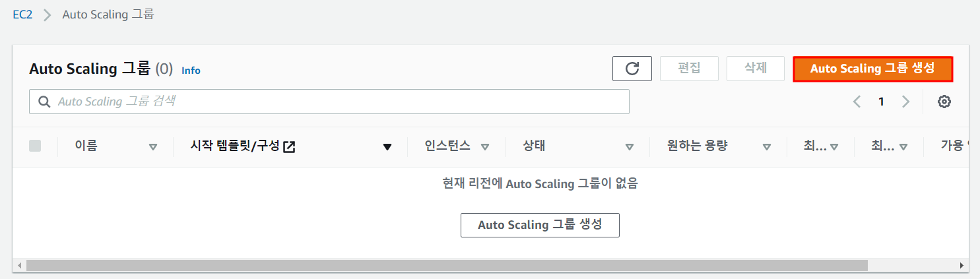Click scrollbar left arrow
Image resolution: width=980 pixels, height=279 pixels.
[19, 265]
